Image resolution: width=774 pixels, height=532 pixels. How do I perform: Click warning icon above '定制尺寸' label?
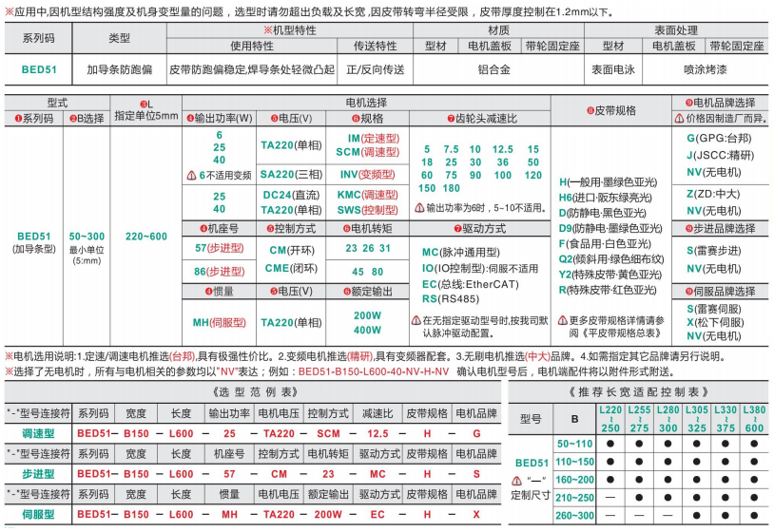pyautogui.click(x=516, y=481)
